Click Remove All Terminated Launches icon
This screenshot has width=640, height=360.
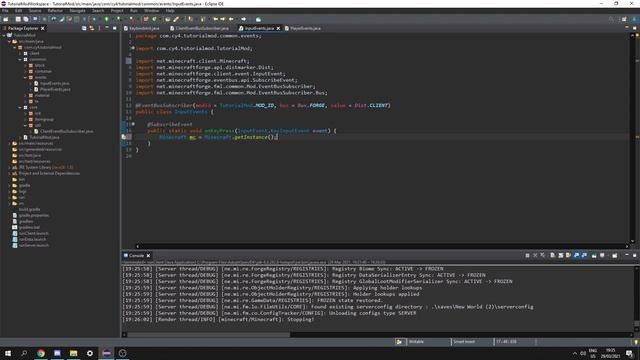(x=542, y=255)
